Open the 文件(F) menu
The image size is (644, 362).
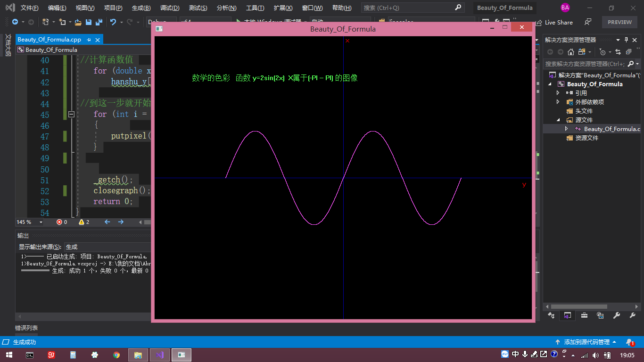pos(30,8)
